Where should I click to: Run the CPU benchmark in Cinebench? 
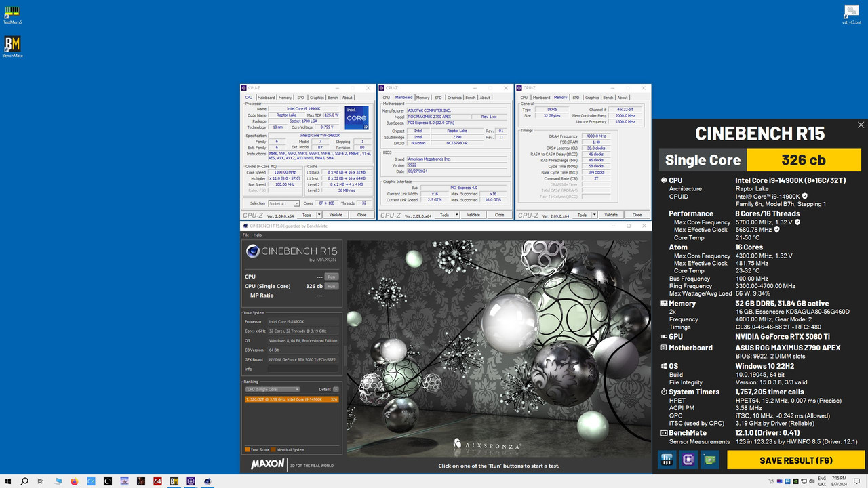coord(331,277)
